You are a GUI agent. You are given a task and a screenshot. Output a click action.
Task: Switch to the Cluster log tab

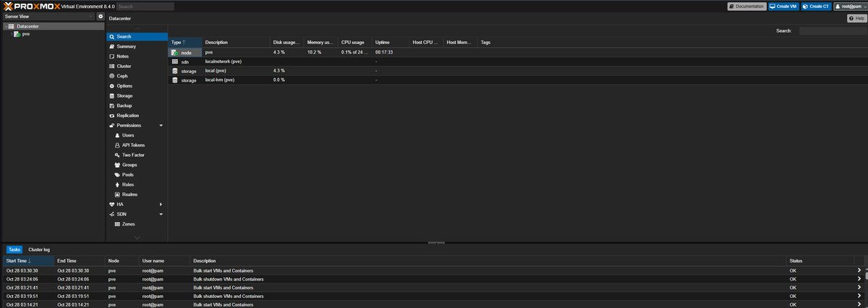coord(39,249)
